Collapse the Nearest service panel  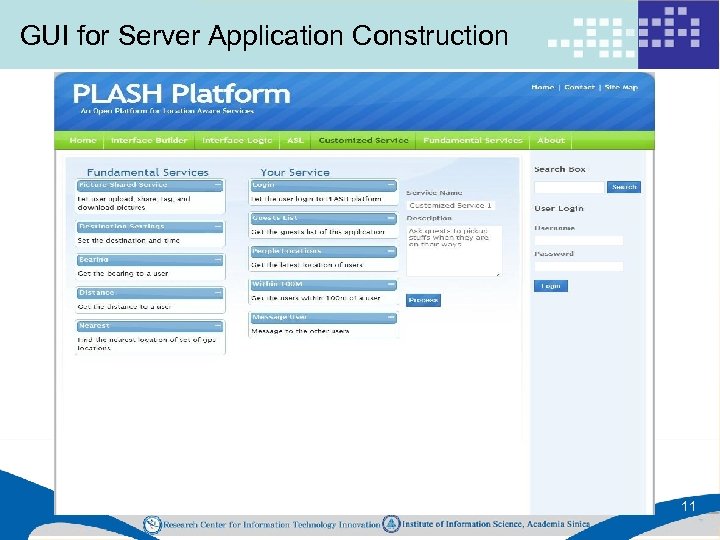[x=218, y=326]
